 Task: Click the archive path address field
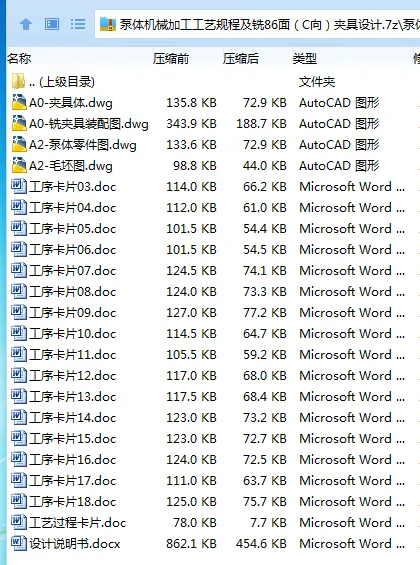257,25
